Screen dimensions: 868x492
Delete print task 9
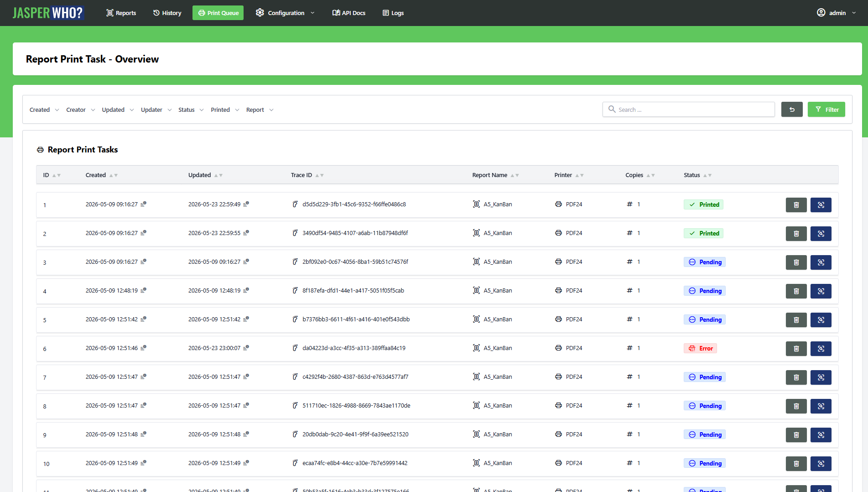point(796,435)
